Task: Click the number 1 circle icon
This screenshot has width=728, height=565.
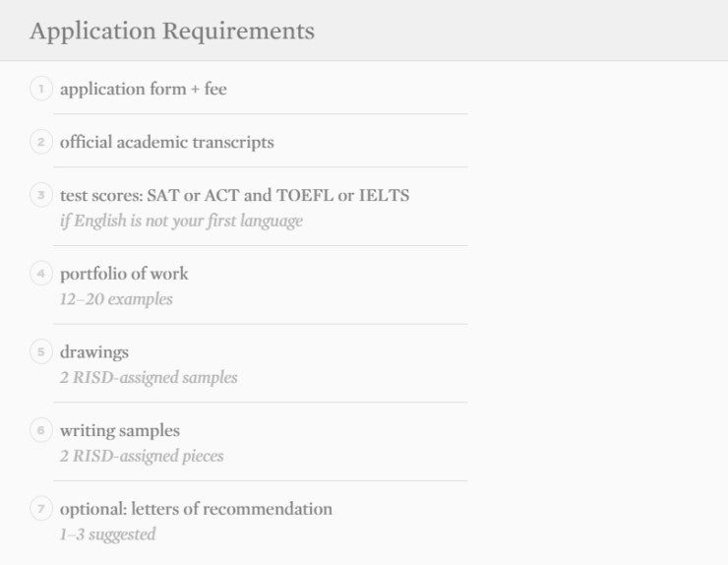Action: (x=40, y=89)
